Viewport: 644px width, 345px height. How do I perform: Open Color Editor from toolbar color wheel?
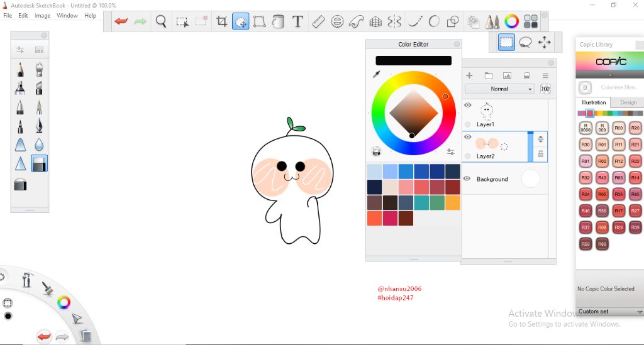click(x=512, y=21)
